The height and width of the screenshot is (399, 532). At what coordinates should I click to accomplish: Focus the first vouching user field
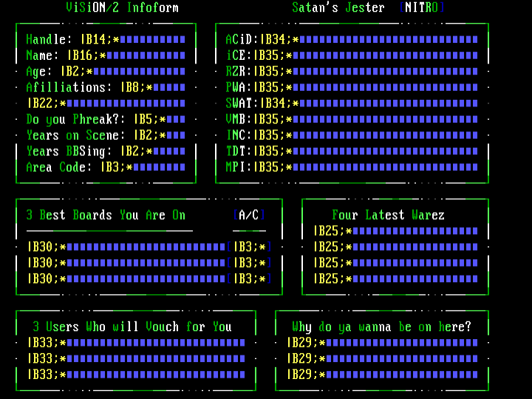coord(136,343)
